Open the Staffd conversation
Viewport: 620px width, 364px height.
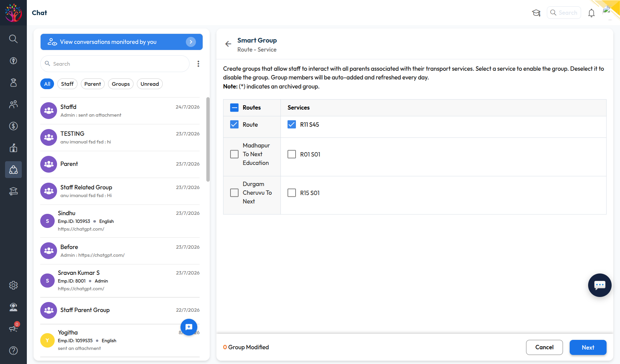[120, 111]
